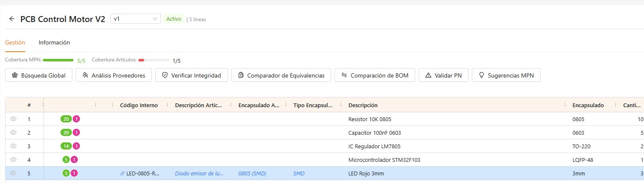This screenshot has height=183, width=644.
Task: Click the Diodo emisor de lu... description
Action: click(199, 173)
